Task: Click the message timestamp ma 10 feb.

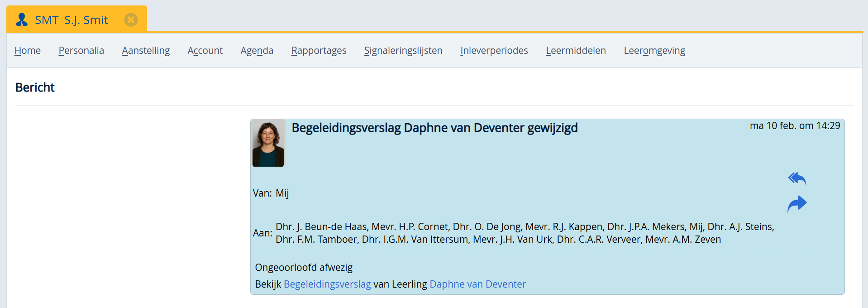Action: (795, 126)
